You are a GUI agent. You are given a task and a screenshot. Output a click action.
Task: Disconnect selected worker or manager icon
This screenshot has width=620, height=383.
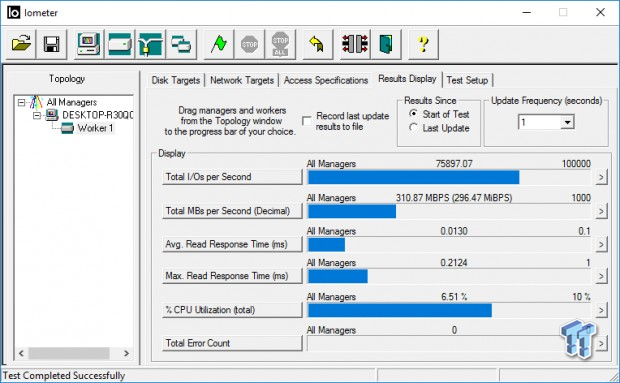[355, 44]
